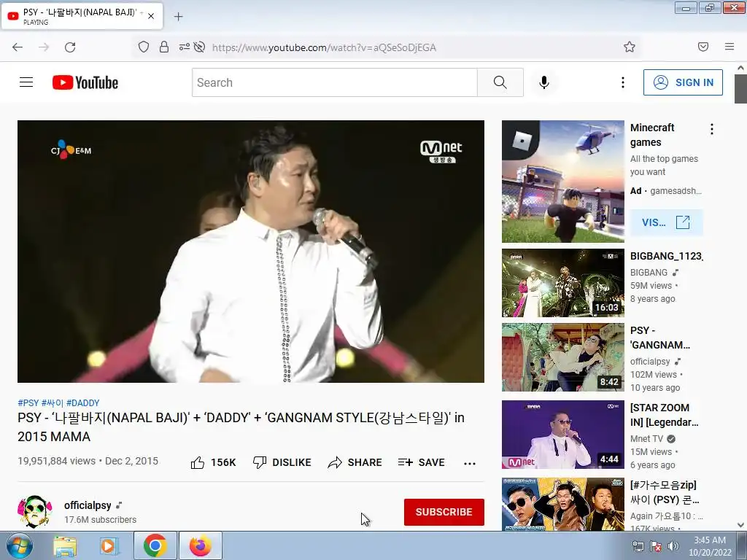The height and width of the screenshot is (560, 747).
Task: Launch Windows Media Player from taskbar
Action: 109,545
